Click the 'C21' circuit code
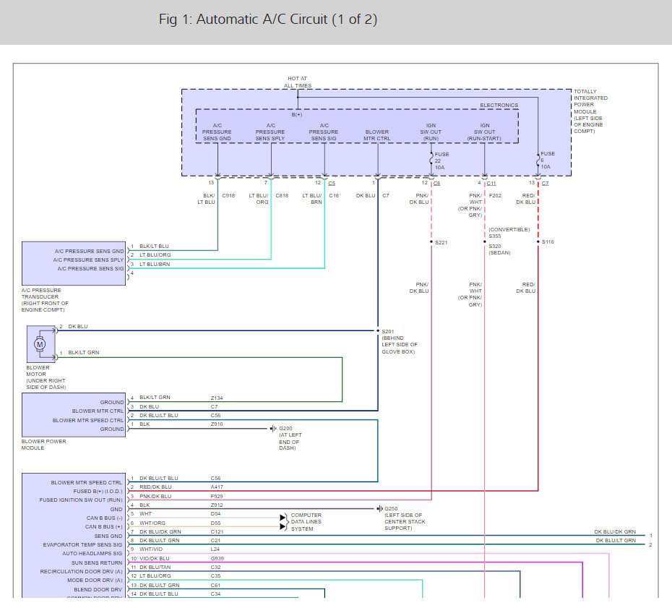Viewport: 672px width, 616px height. click(215, 541)
